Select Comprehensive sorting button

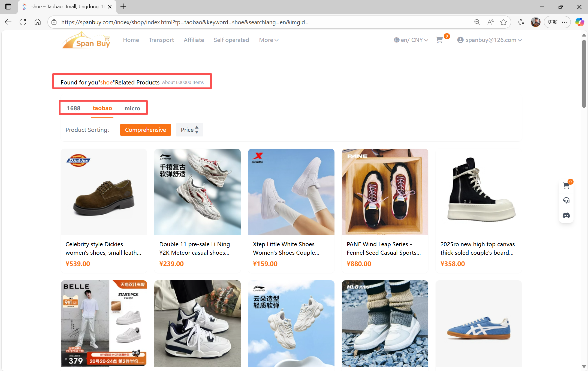tap(145, 130)
